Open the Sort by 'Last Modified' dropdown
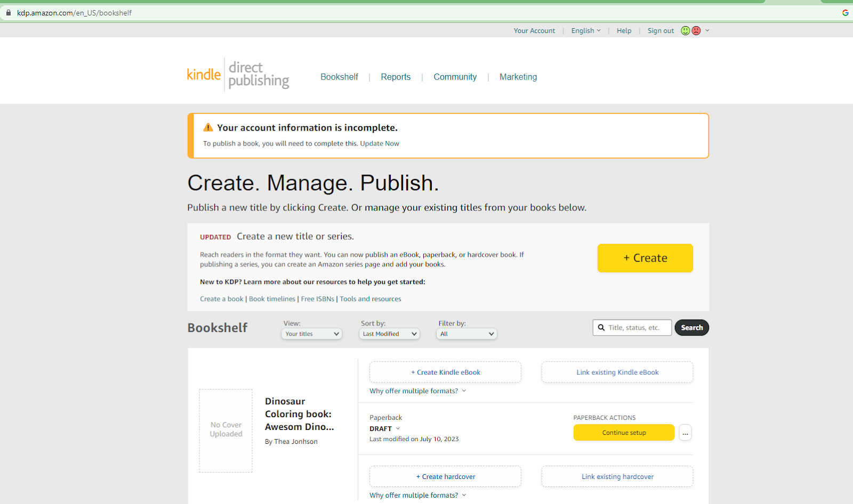The width and height of the screenshot is (853, 504). pos(389,334)
